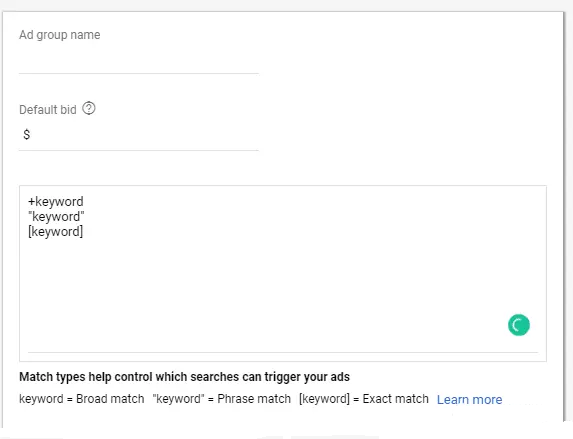Click the 'keyword = Broad match' text
Viewport: 573px width, 439px height.
tap(82, 399)
